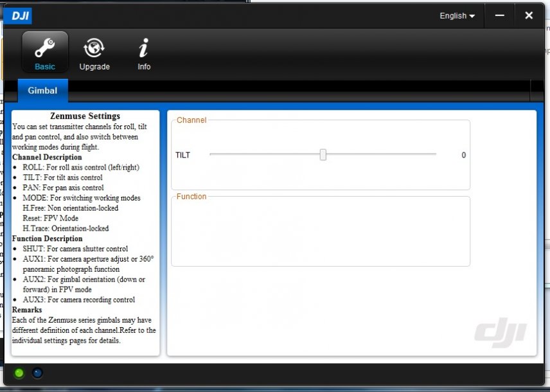Click the 'TILT: For tilt axis control' line

[x=63, y=177]
